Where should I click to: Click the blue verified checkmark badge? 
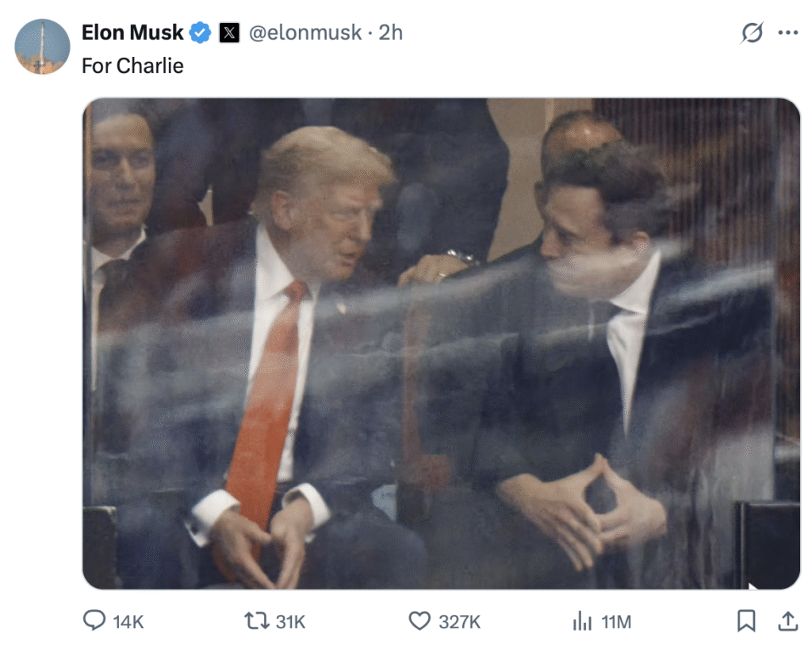pos(200,33)
